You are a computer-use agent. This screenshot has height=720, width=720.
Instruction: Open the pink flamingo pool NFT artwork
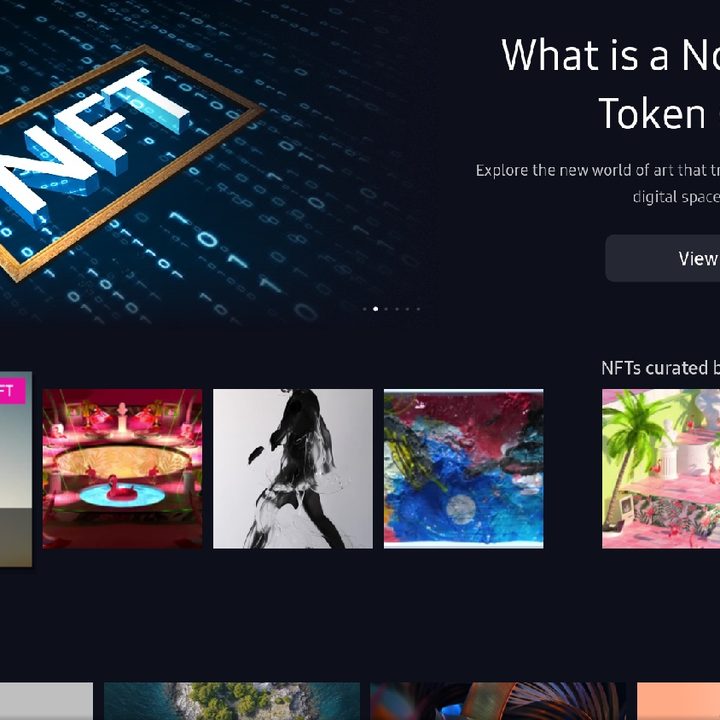pyautogui.click(x=122, y=469)
